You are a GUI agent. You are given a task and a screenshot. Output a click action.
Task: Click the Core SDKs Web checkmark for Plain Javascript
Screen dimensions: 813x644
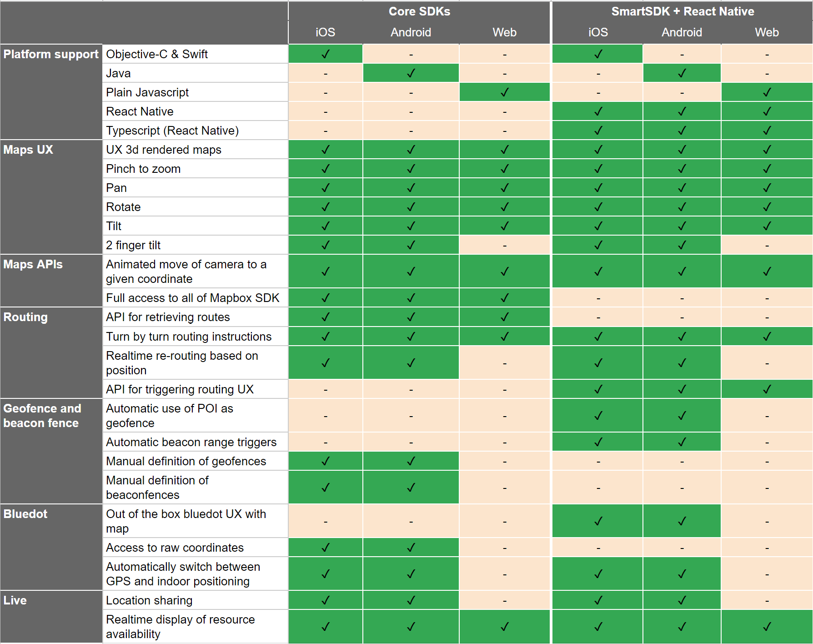(505, 92)
